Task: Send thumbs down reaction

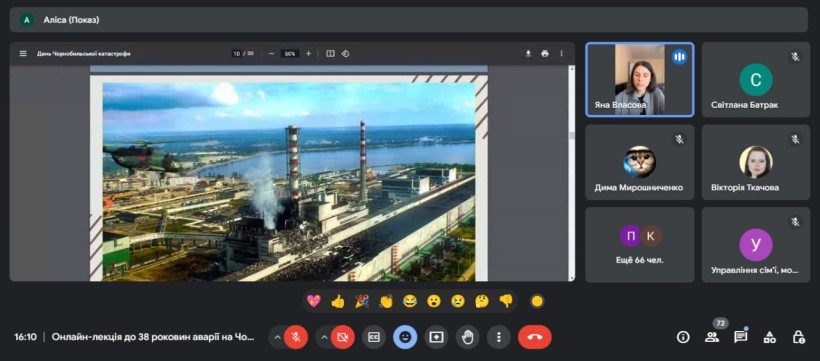Action: (506, 301)
